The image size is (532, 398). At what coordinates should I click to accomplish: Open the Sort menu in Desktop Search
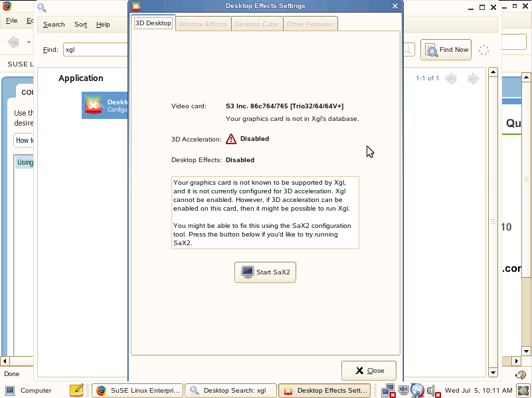point(81,25)
